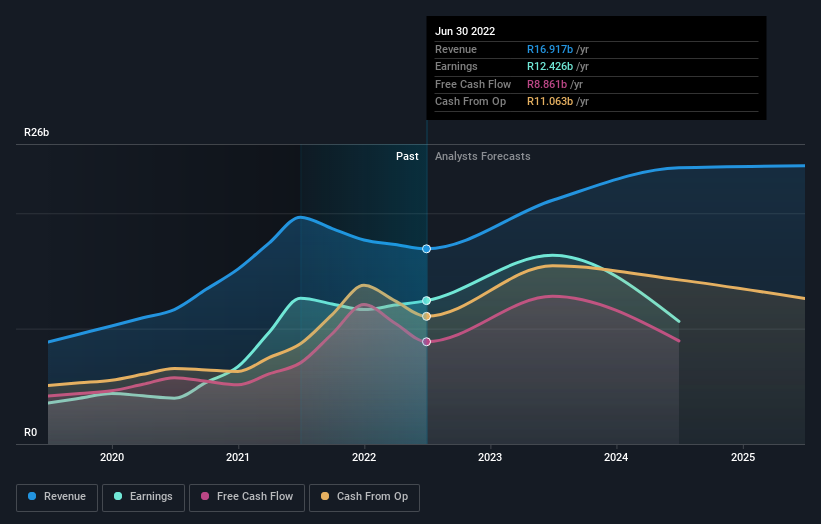Toggle the Cash From Op legend button
The image size is (821, 524).
tap(364, 497)
